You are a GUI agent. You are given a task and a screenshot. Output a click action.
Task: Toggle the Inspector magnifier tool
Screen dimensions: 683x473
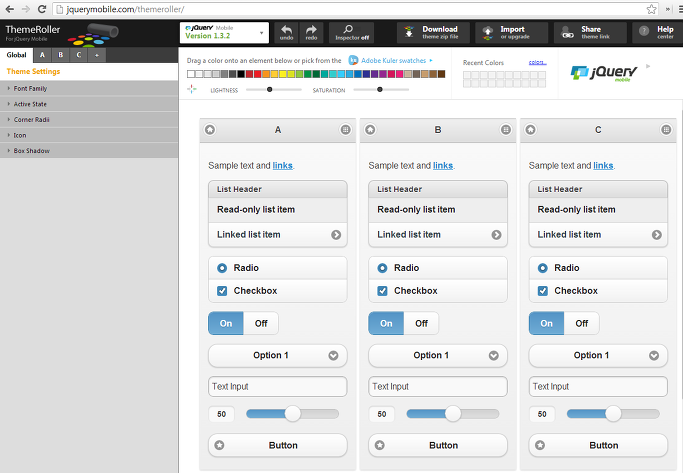click(x=352, y=32)
